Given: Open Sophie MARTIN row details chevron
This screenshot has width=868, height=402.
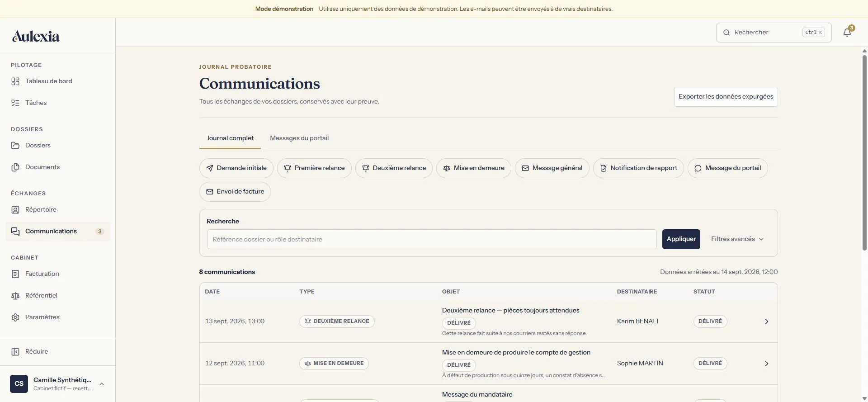Looking at the screenshot, I should 767,364.
